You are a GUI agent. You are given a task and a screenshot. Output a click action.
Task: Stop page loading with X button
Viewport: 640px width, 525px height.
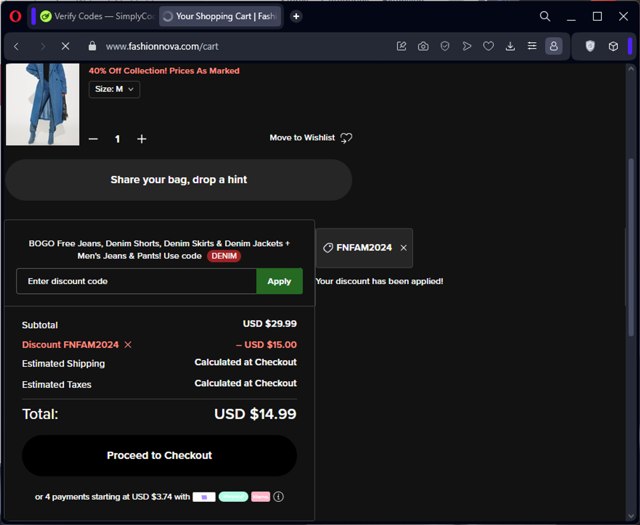tap(65, 47)
